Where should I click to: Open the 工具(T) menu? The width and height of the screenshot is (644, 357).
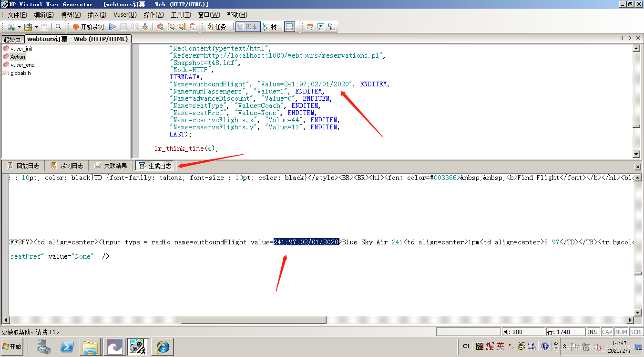(181, 15)
